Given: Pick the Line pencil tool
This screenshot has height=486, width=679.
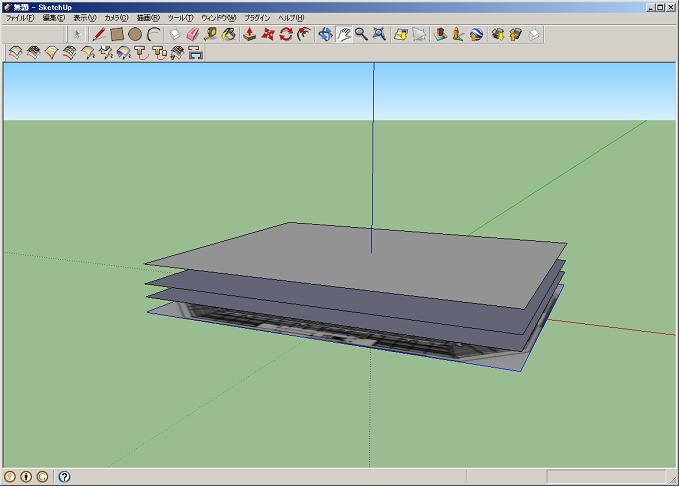Looking at the screenshot, I should pos(99,34).
